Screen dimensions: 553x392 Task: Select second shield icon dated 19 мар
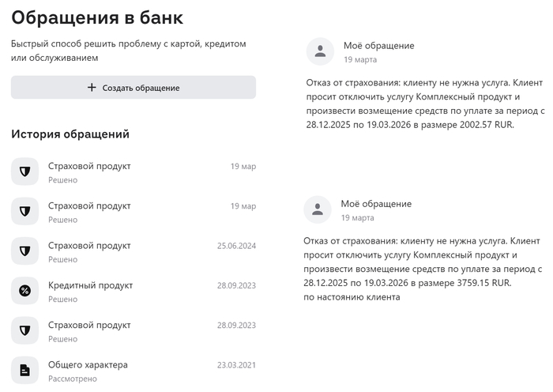pos(24,211)
